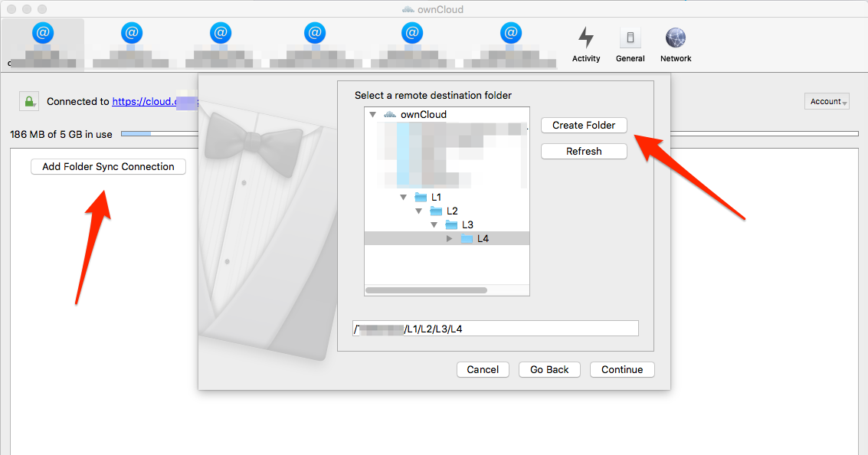Click the remote folder path input field

click(x=495, y=328)
